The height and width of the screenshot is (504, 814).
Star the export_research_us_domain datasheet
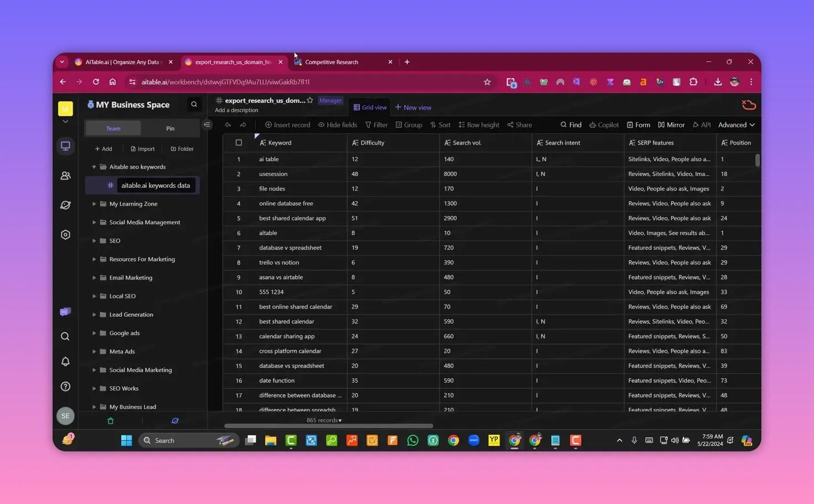(x=310, y=100)
